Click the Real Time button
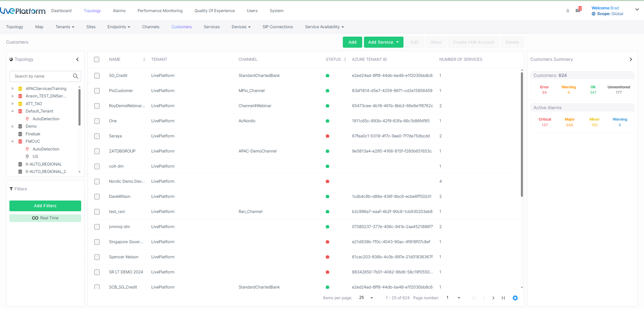 click(45, 218)
